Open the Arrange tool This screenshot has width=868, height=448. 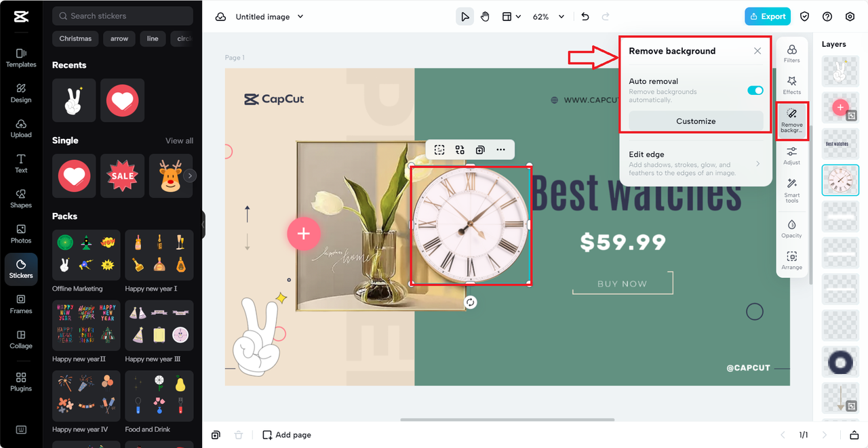791,261
